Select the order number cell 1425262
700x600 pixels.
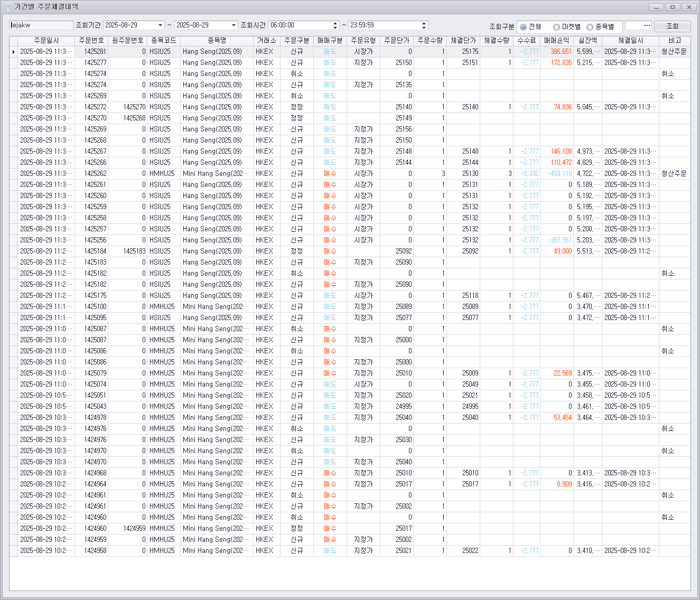pyautogui.click(x=91, y=174)
